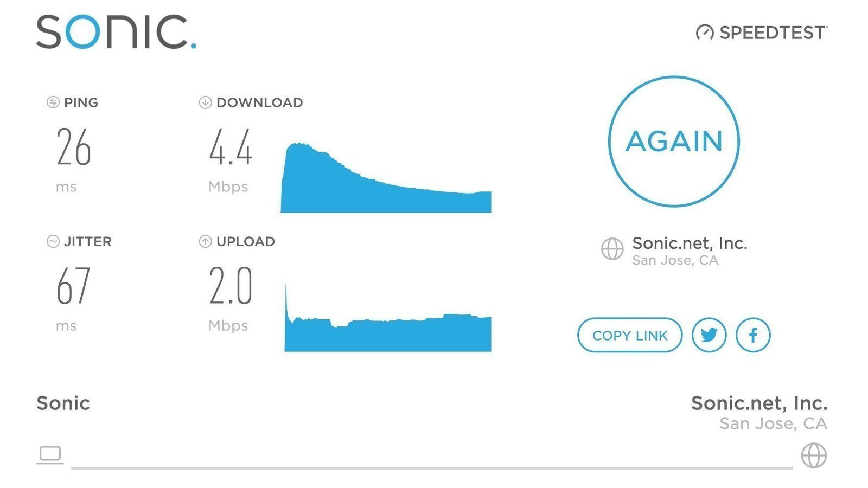Expand the Sonic.net, Inc. server details
868x488 pixels.
[x=689, y=243]
